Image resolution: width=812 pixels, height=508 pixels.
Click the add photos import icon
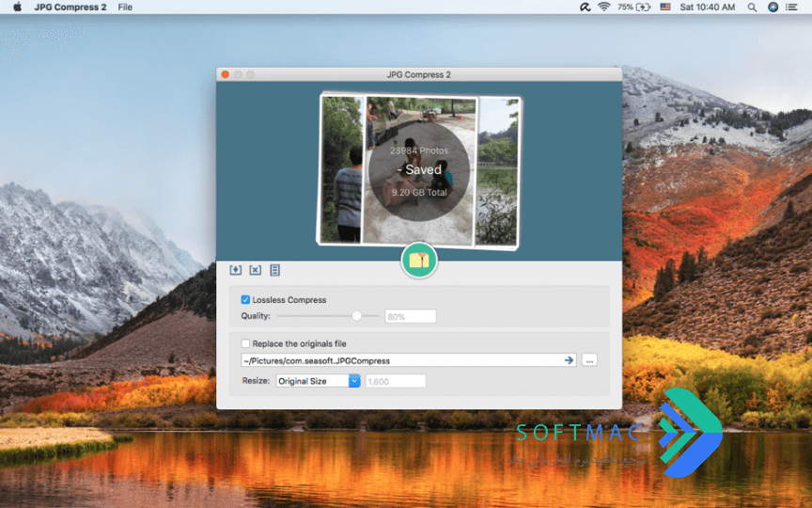click(236, 270)
